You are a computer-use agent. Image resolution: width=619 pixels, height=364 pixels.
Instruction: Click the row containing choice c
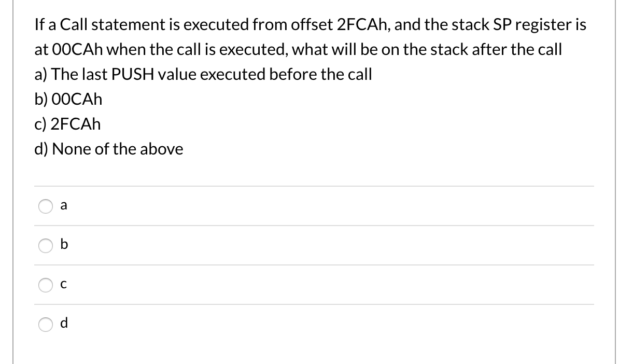(311, 285)
